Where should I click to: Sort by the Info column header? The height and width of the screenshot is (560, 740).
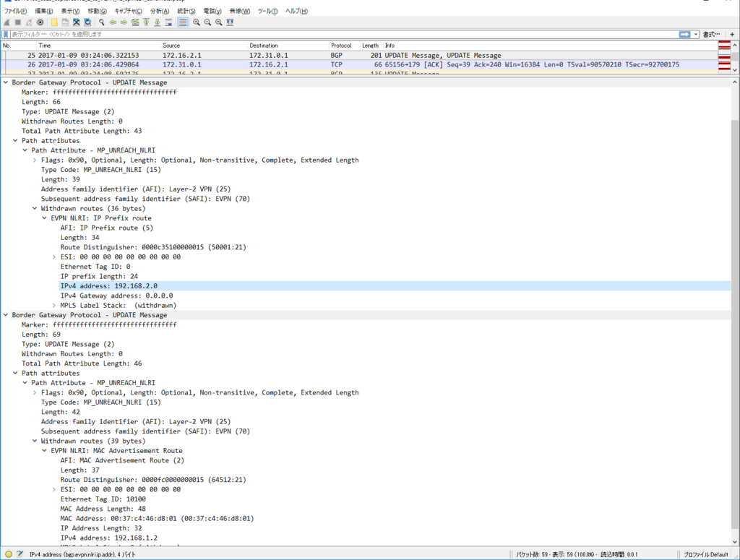(x=550, y=46)
